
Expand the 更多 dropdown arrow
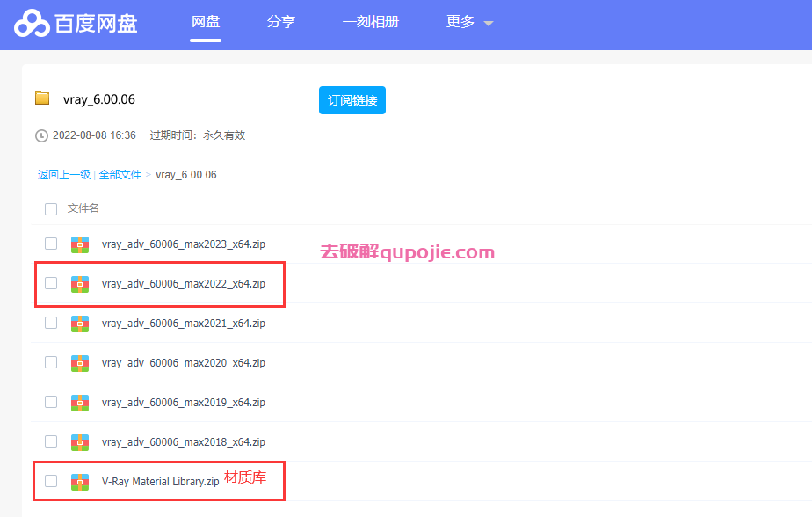coord(488,24)
